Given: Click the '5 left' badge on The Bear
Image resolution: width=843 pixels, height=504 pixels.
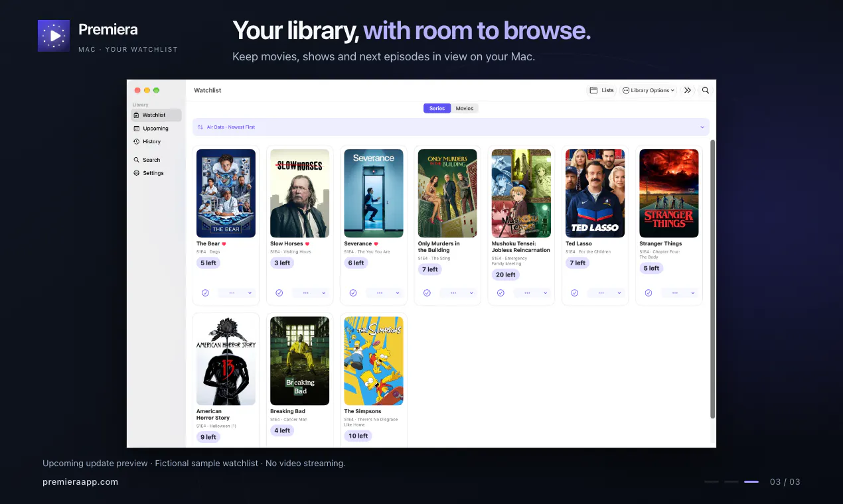Looking at the screenshot, I should (x=208, y=263).
